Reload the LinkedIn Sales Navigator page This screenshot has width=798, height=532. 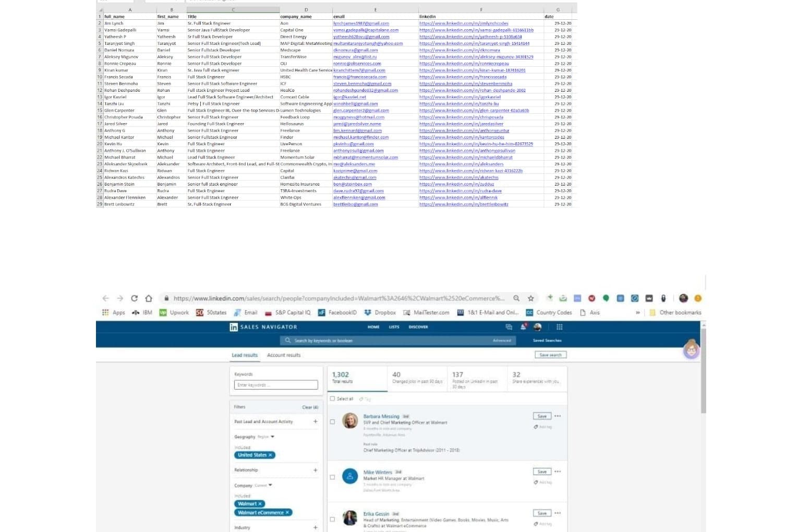(134, 298)
